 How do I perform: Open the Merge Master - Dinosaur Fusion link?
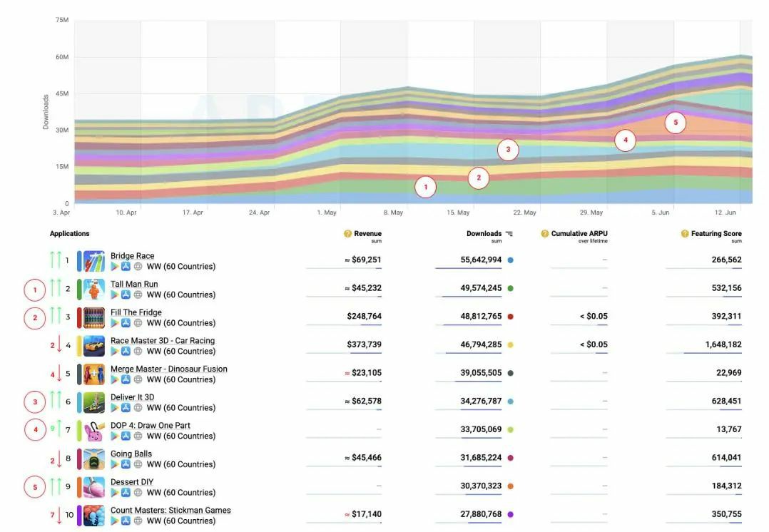point(169,369)
